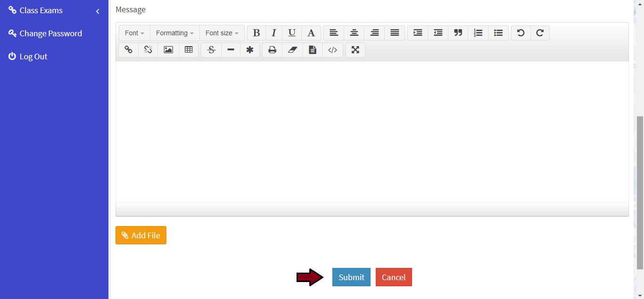The width and height of the screenshot is (644, 299).
Task: Open Class Exams in sidebar
Action: [x=41, y=10]
